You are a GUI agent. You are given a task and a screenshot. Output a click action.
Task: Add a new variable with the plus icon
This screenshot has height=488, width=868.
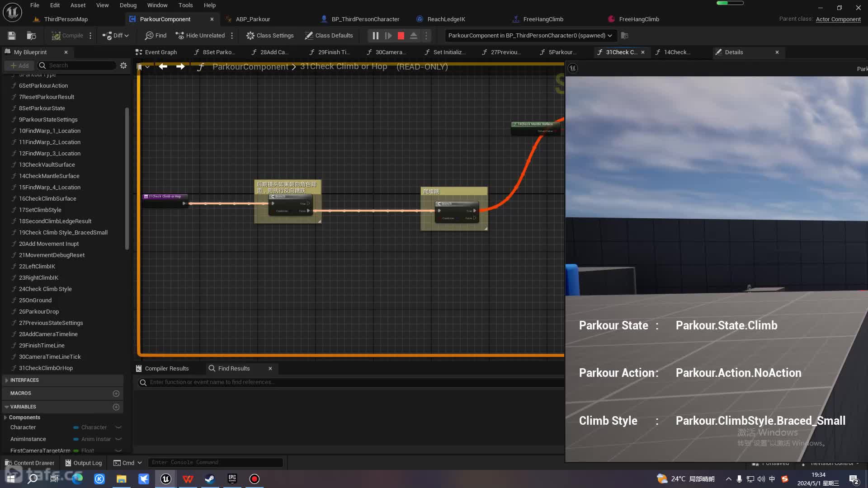pos(116,407)
